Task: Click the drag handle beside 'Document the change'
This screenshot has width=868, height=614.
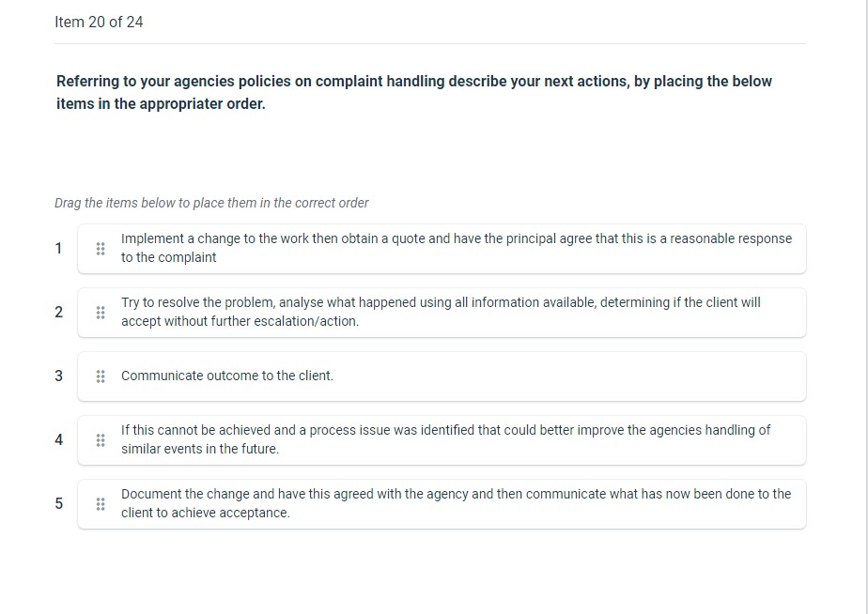Action: pos(100,503)
